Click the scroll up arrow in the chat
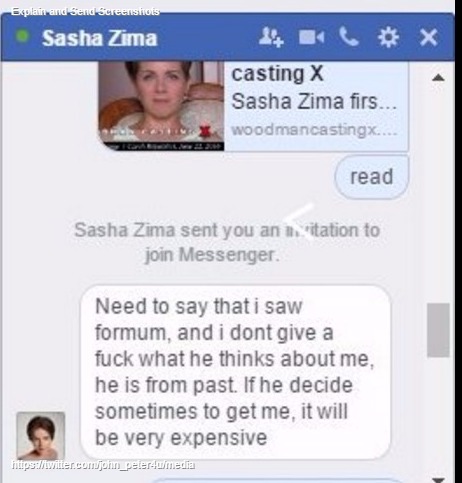Screen dimensions: 462x483 click(438, 78)
